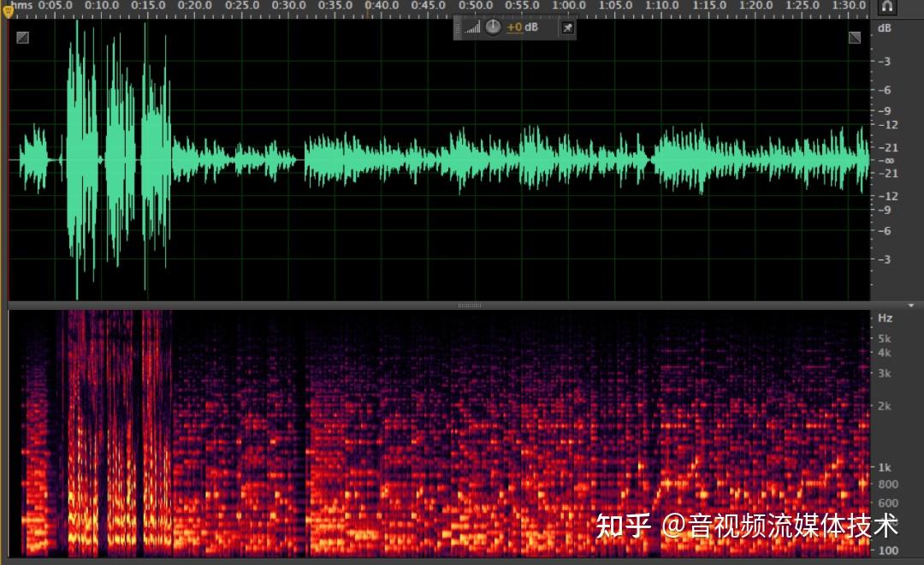Click the pin-to-clip icon on the volume HUD
Viewport: 924px width, 565px height.
pyautogui.click(x=567, y=27)
